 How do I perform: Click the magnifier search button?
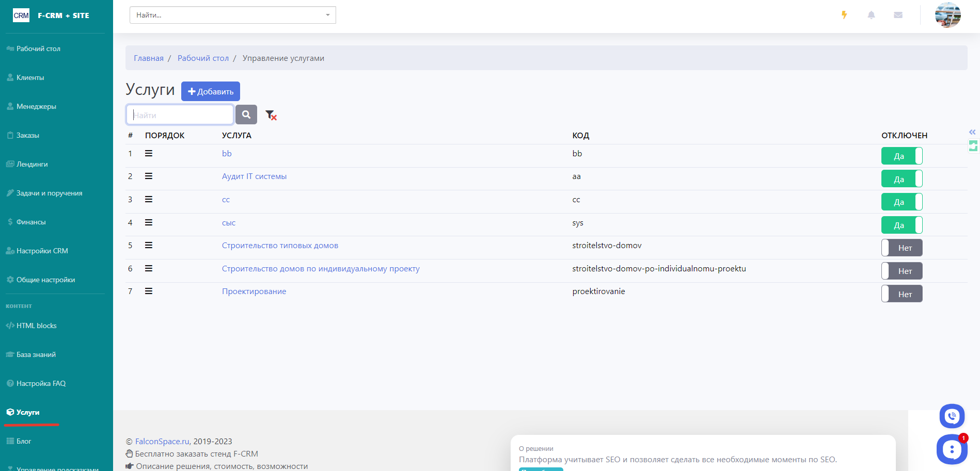(246, 115)
